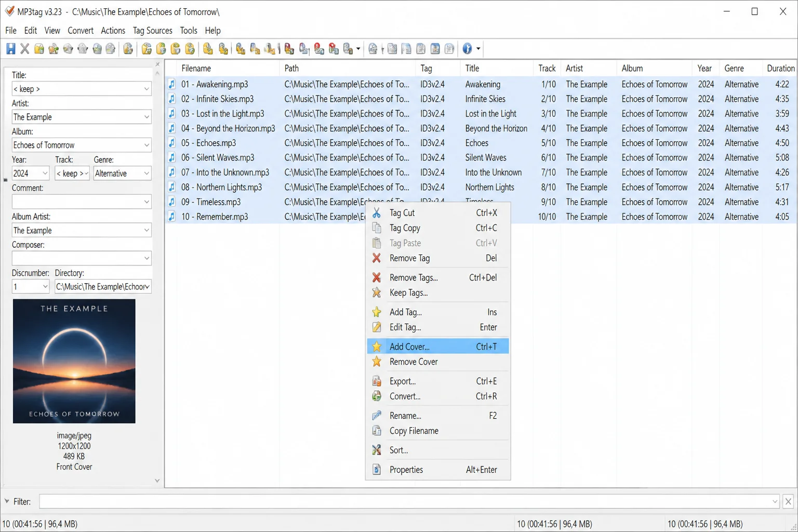Open the Directory path dropdown
This screenshot has height=532, width=798.
[x=147, y=287]
